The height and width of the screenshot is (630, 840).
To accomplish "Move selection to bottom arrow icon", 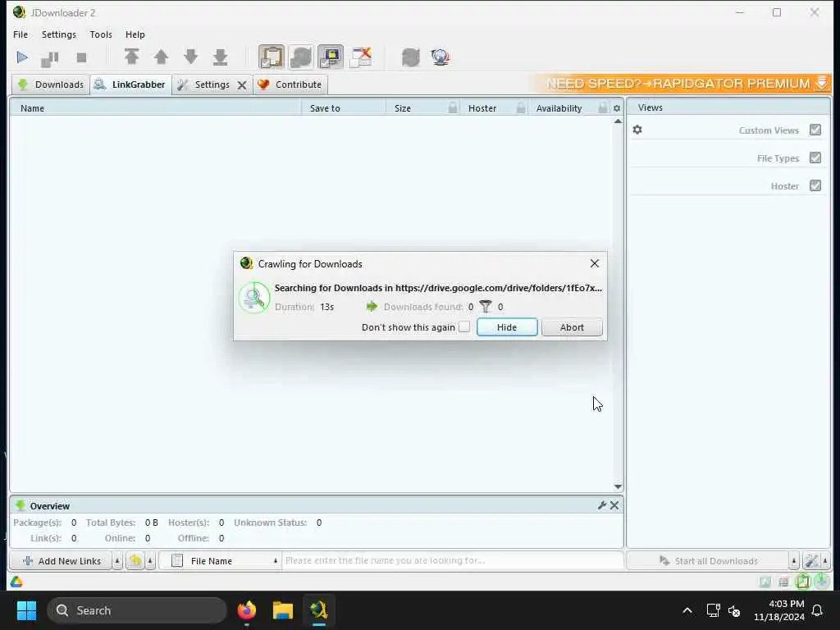I will pos(220,57).
